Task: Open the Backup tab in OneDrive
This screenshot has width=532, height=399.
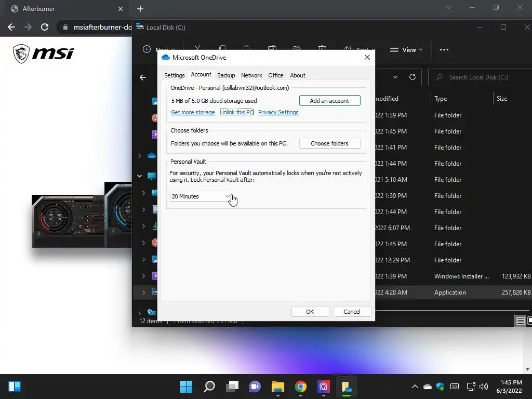Action: pos(226,75)
